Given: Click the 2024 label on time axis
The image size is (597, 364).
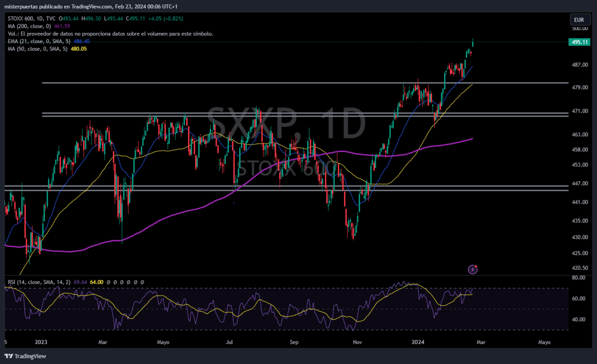Looking at the screenshot, I should (x=418, y=342).
